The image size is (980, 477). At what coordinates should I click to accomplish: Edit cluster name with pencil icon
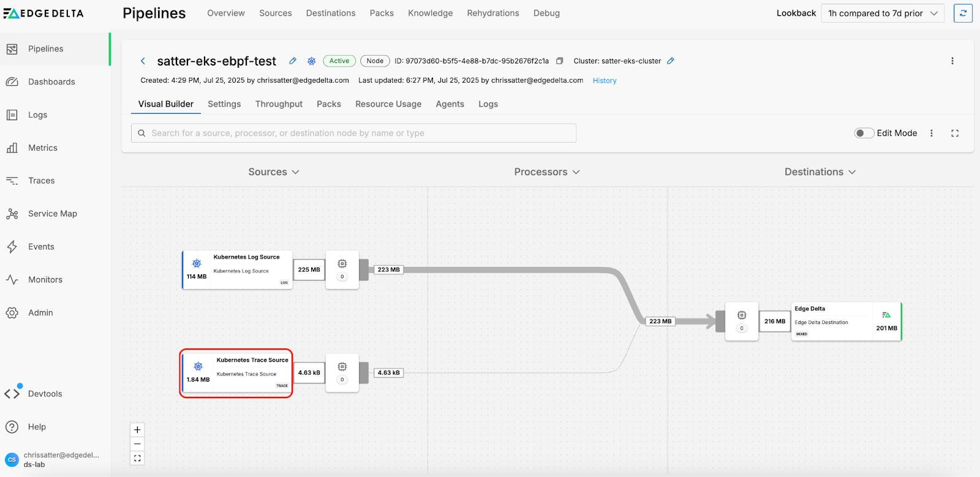pyautogui.click(x=671, y=61)
